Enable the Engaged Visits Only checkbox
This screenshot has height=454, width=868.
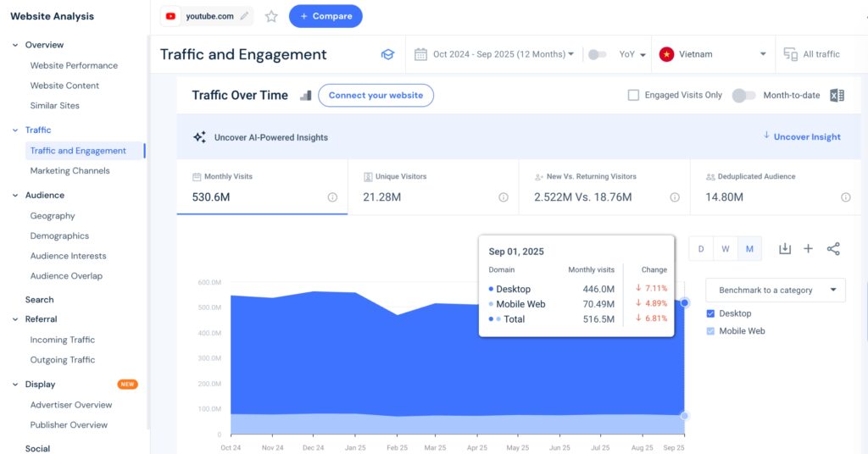click(x=633, y=96)
